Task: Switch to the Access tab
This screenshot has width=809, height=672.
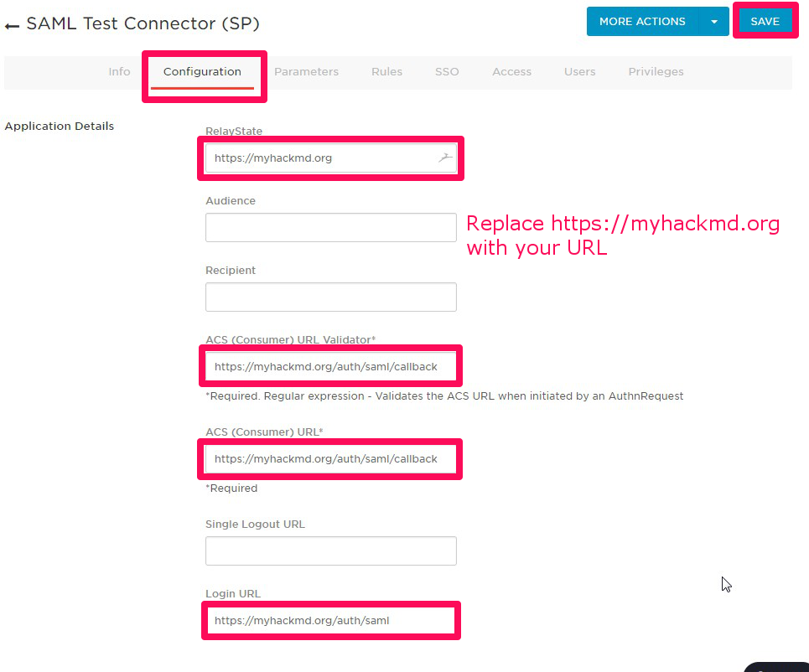Action: click(511, 72)
